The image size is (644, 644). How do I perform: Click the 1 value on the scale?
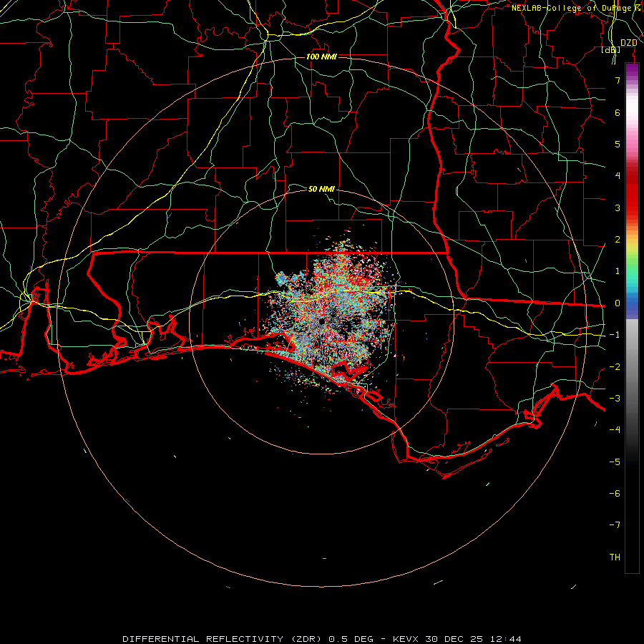pyautogui.click(x=618, y=271)
